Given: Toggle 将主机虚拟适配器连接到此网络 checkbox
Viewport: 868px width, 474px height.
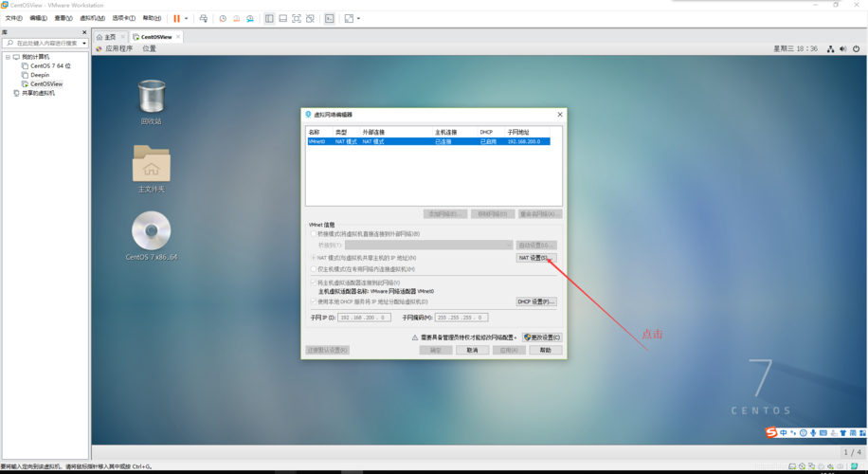Looking at the screenshot, I should coord(314,283).
